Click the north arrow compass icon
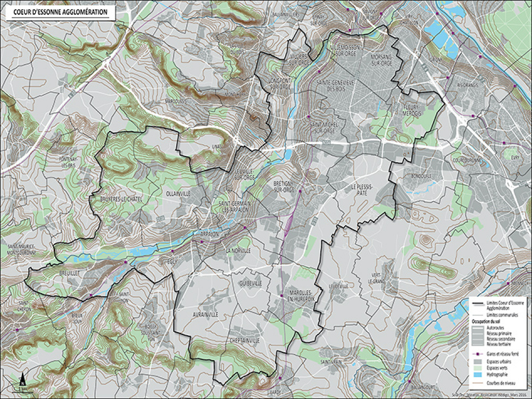The width and height of the screenshot is (532, 399). pyautogui.click(x=22, y=381)
